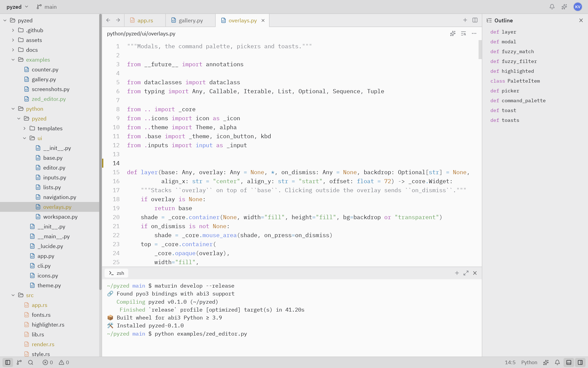
Task: Maximize the terminal panel
Action: coord(466,273)
